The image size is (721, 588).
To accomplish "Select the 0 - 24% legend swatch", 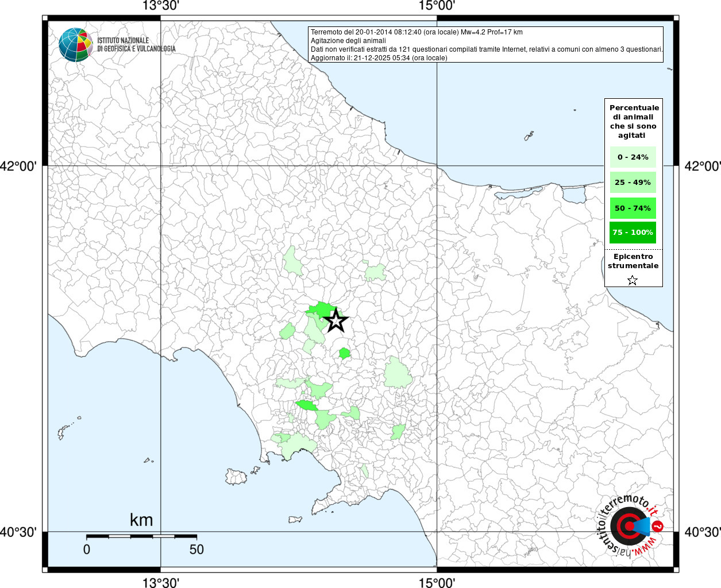I will pos(633,157).
